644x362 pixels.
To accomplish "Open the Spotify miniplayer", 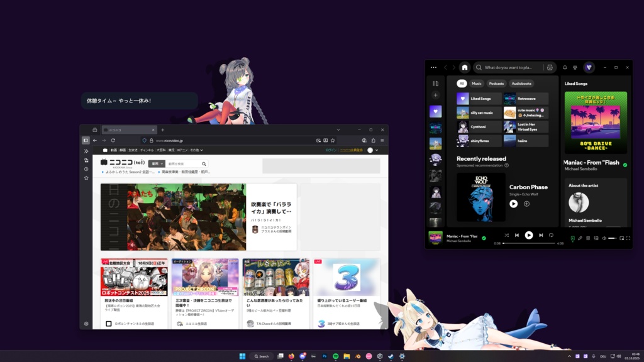I will [622, 238].
